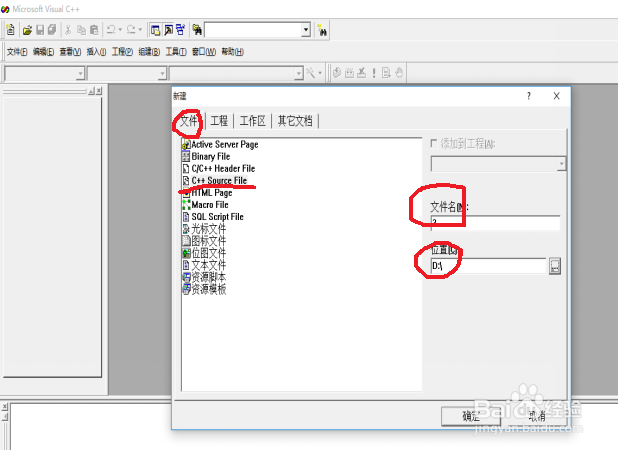
Task: Switch to the 文件 tab
Action: click(x=189, y=121)
